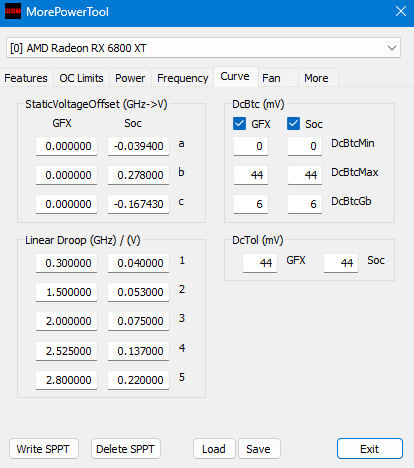The width and height of the screenshot is (414, 468).
Task: Edit Linear Droop row 3 frequency 2.000000
Action: point(66,321)
